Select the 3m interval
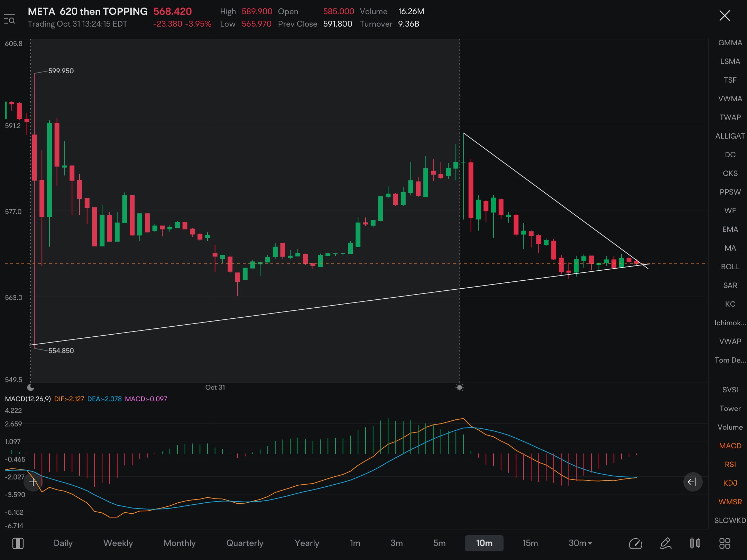The height and width of the screenshot is (560, 747). click(397, 543)
